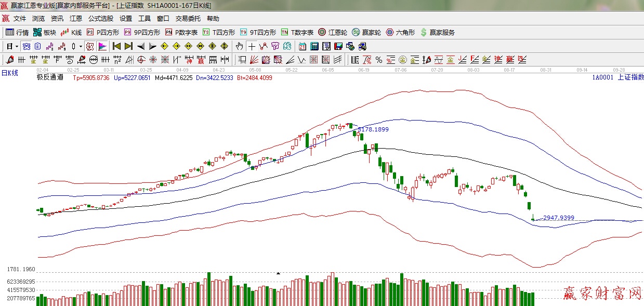644x306 pixels.
Task: Open the calendar icon in toolbar
Action: [302, 46]
